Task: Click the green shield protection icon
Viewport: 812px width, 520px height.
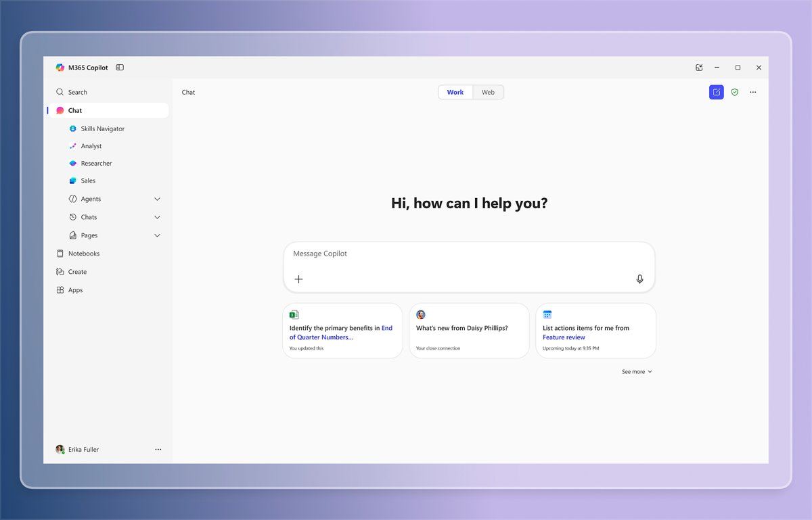Action: [735, 92]
